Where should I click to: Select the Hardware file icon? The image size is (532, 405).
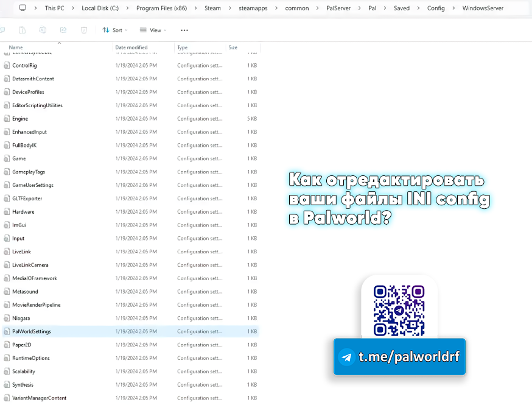pyautogui.click(x=7, y=212)
